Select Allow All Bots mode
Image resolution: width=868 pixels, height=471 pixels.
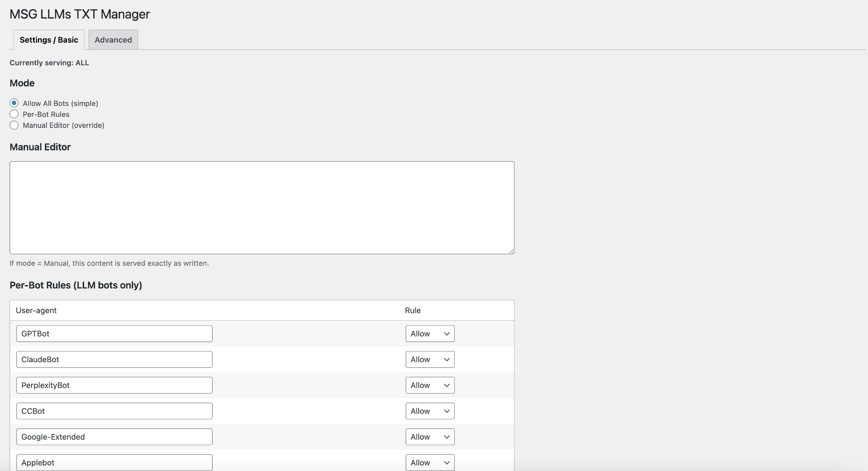click(14, 103)
